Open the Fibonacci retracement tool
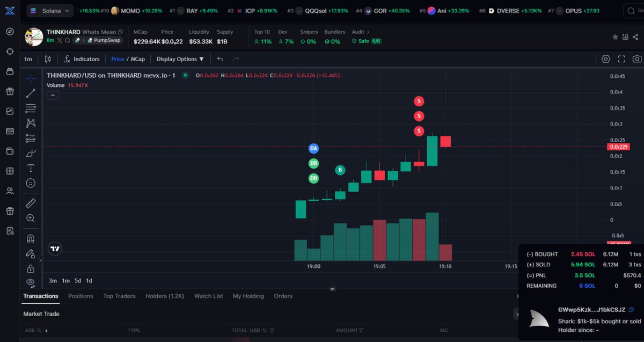 click(x=31, y=108)
